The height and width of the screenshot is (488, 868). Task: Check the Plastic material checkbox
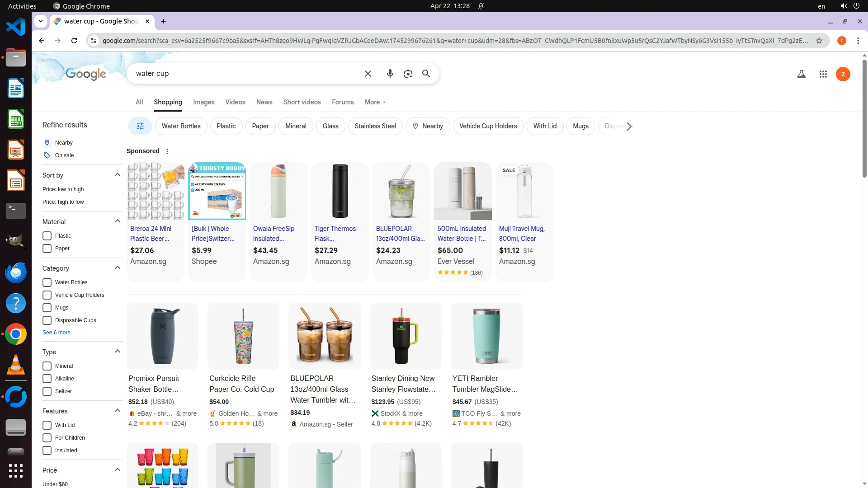[47, 236]
